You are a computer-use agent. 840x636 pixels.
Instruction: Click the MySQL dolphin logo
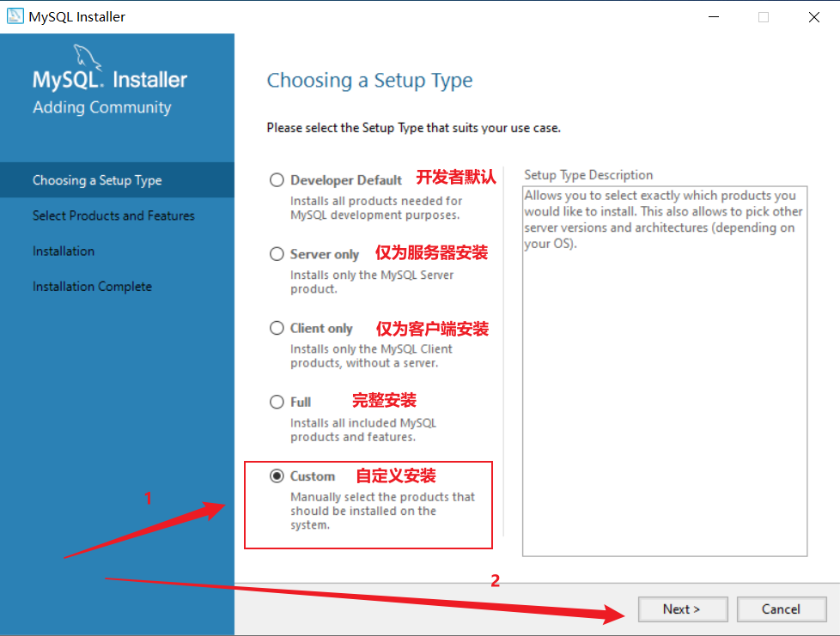pyautogui.click(x=87, y=57)
